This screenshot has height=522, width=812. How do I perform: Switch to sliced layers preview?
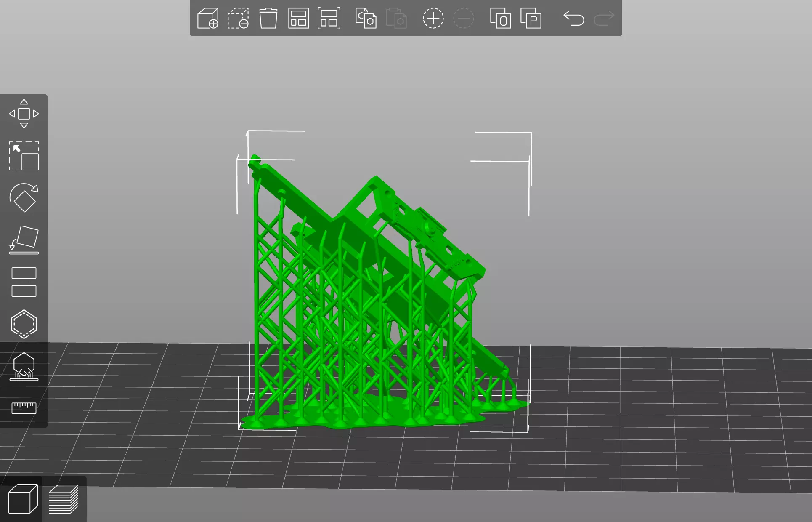[64, 499]
